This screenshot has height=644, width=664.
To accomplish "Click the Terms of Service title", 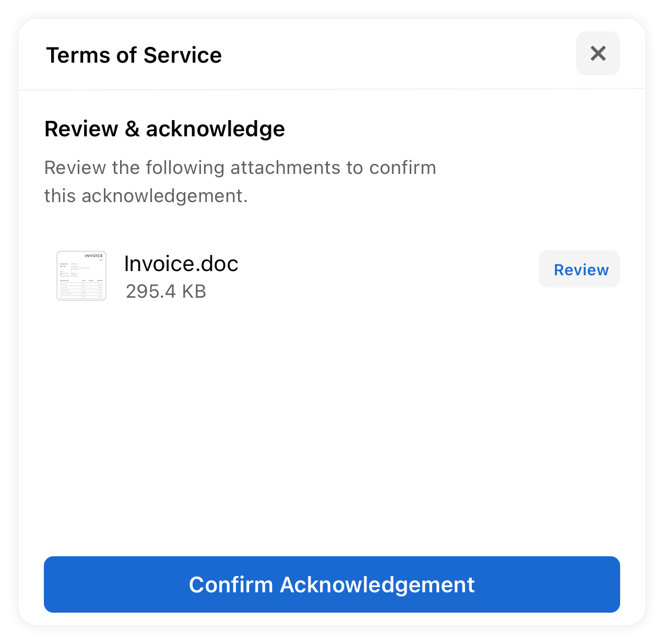I will (x=134, y=55).
